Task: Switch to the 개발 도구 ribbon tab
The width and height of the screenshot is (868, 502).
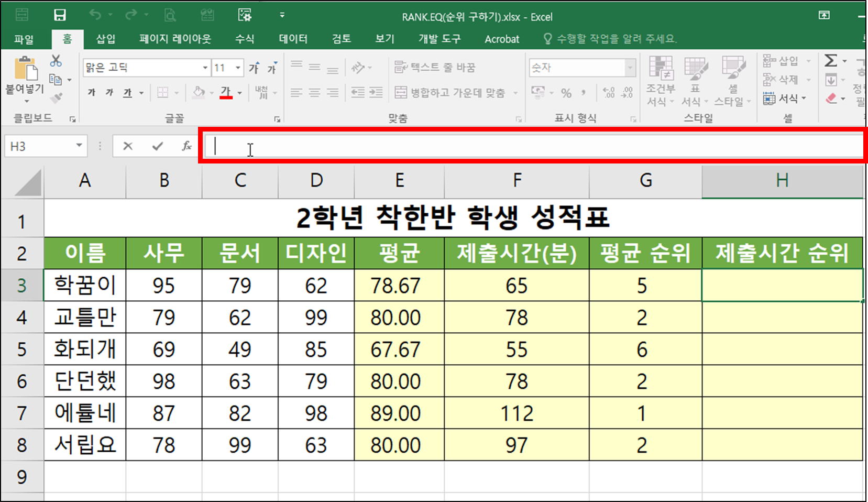Action: pyautogui.click(x=439, y=38)
